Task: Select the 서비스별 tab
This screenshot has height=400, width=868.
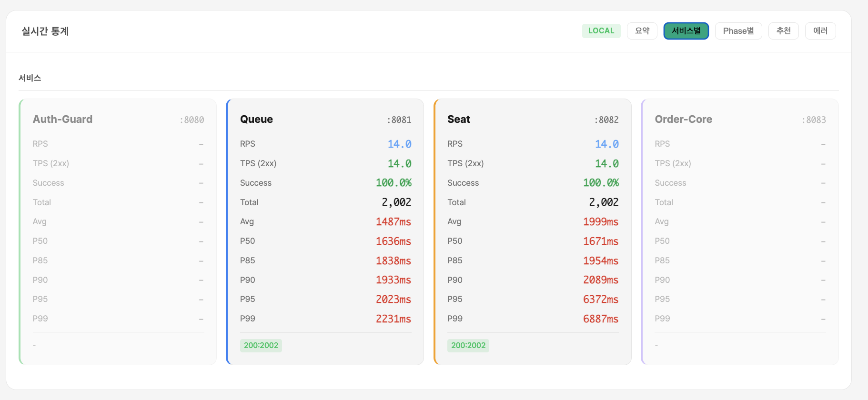Action: (x=686, y=31)
